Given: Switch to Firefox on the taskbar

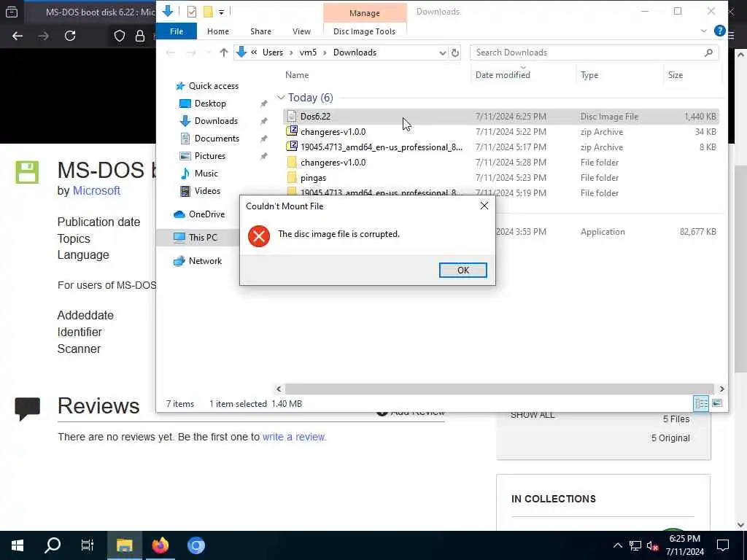Looking at the screenshot, I should click(x=160, y=545).
